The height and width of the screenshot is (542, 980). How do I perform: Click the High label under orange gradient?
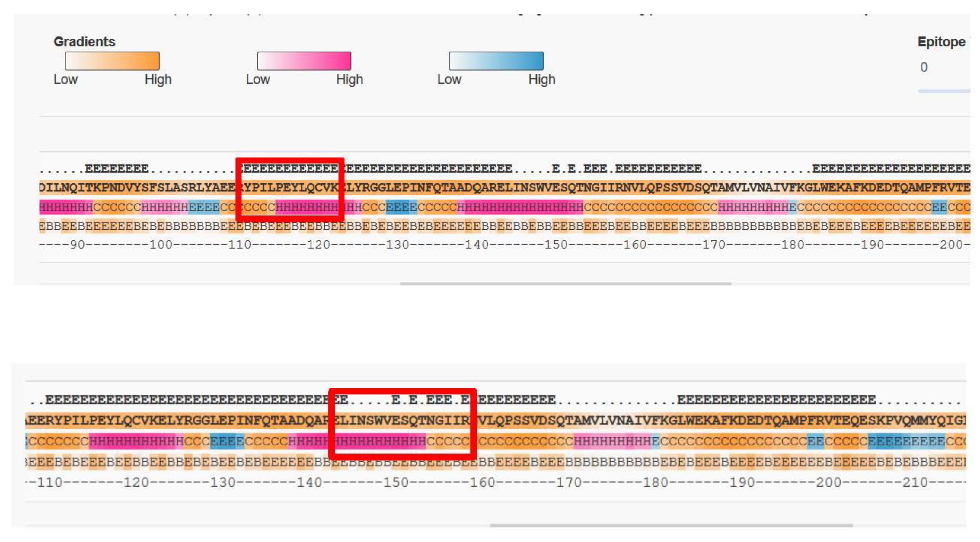(x=158, y=79)
